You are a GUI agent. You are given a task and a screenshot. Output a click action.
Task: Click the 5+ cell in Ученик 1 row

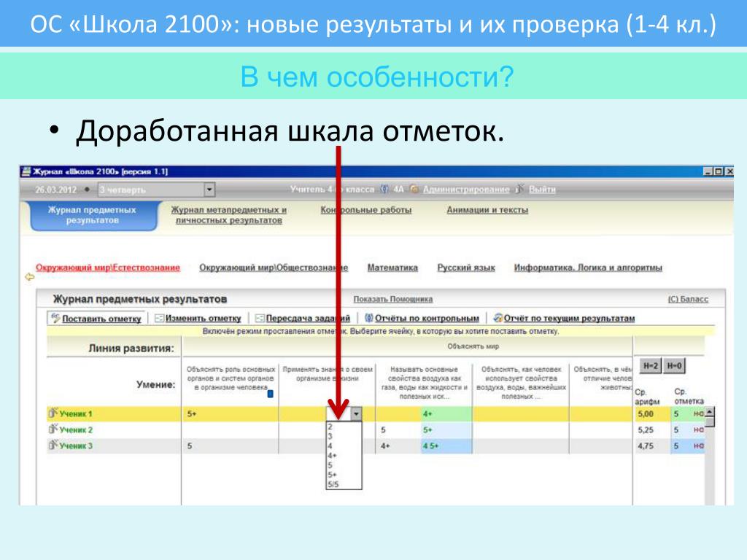230,414
